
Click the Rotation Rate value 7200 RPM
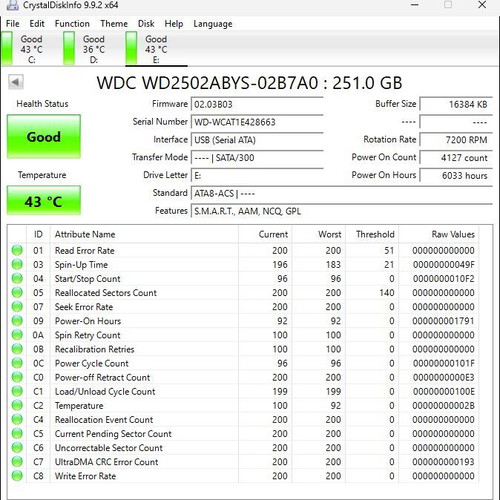click(x=456, y=140)
